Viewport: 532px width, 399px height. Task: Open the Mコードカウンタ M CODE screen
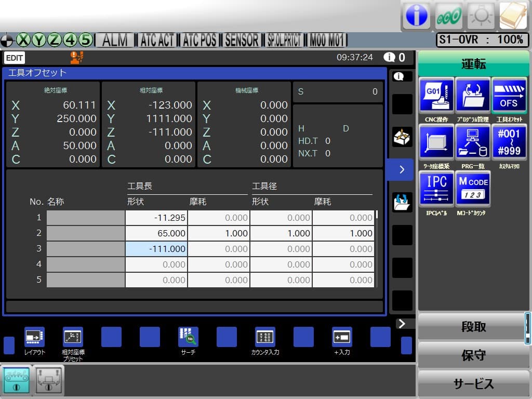point(473,188)
